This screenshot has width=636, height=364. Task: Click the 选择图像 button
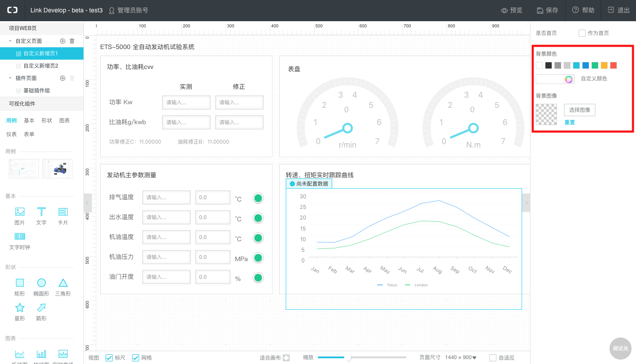click(x=579, y=110)
